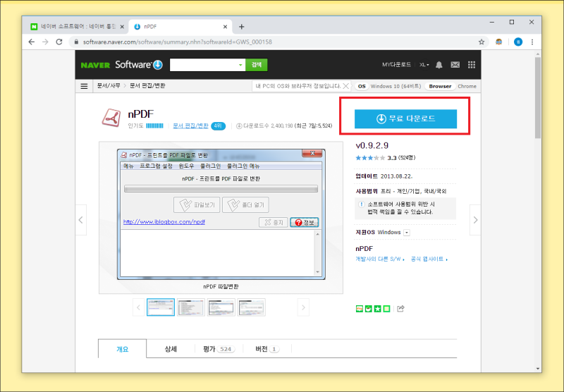Click the share export arrow icon
This screenshot has height=392, width=564.
400,309
